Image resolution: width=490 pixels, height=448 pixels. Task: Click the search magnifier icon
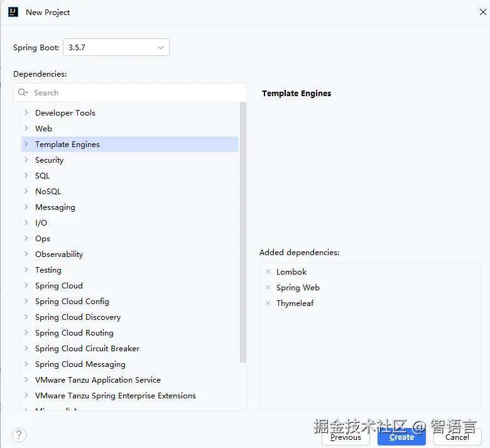23,92
